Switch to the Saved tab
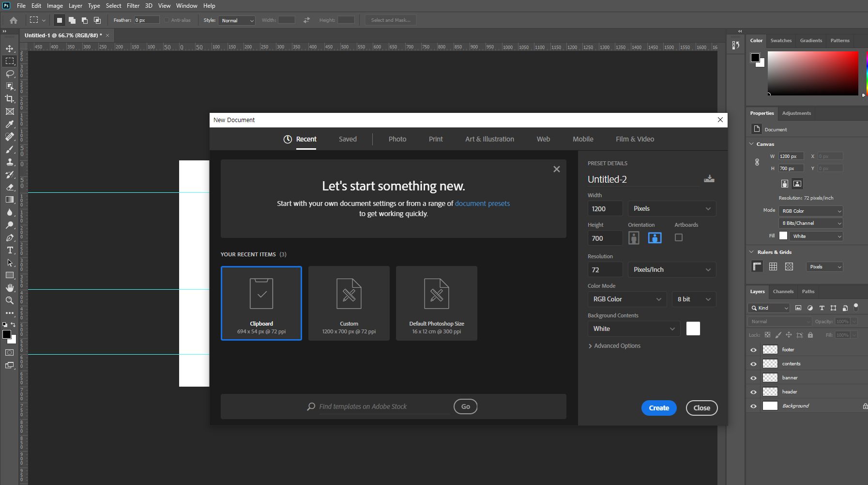868x485 pixels. point(348,139)
